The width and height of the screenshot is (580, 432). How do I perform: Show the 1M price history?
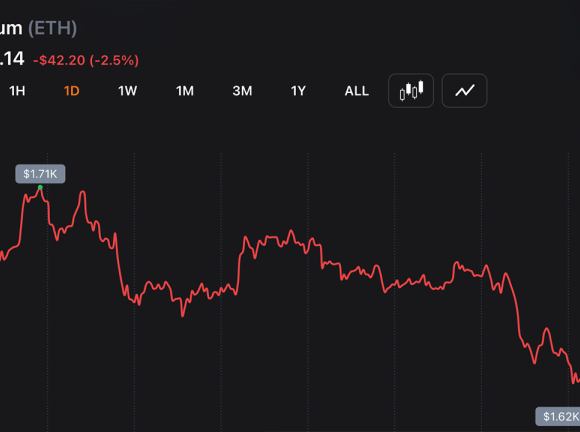[x=185, y=91]
